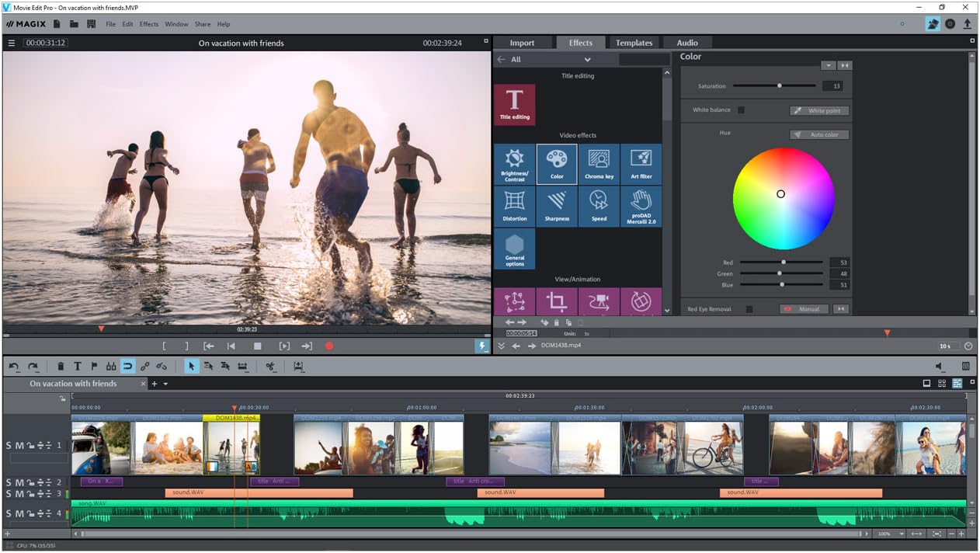Viewport: 980px width, 553px height.
Task: Click the Auto color button
Action: (x=819, y=134)
